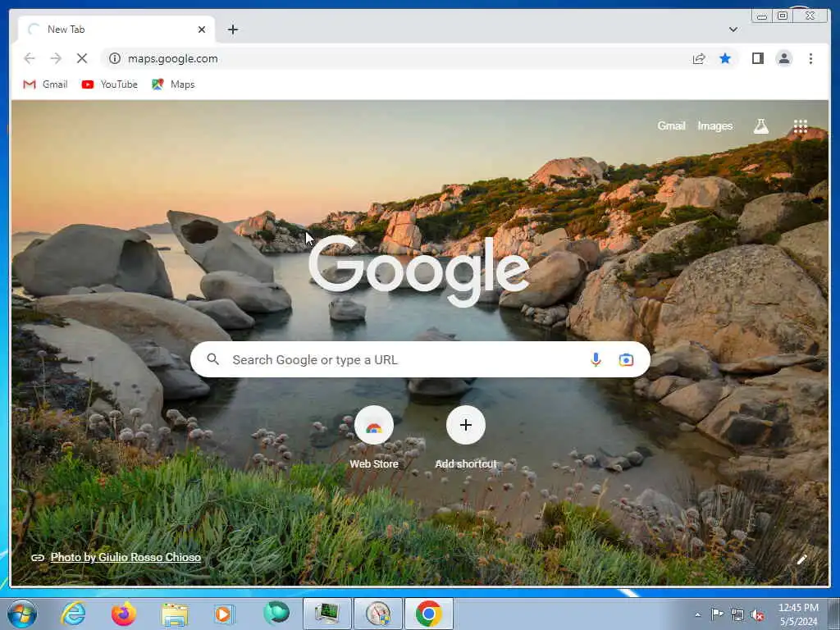
Task: Open the Windows Start menu
Action: 22,614
